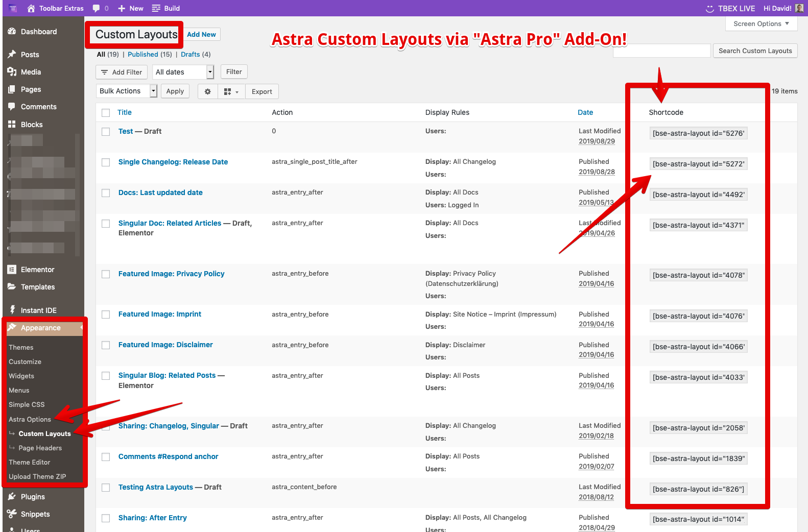Click the top-left admin bar logo icon
This screenshot has height=532, width=808.
13,8
